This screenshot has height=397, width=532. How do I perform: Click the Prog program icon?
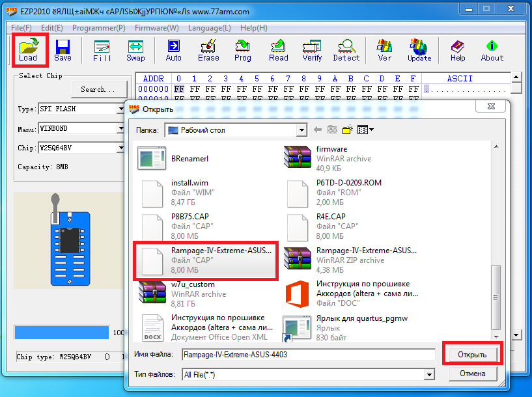(x=243, y=50)
